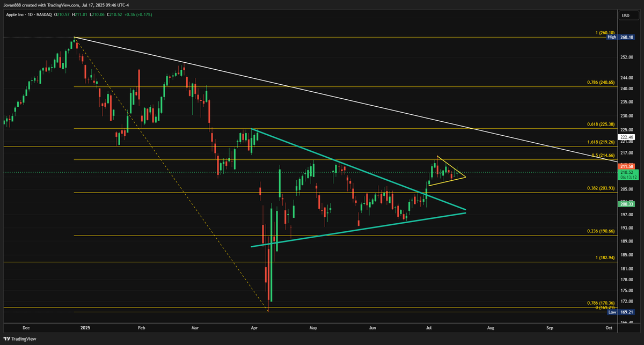Click the Jul label on the time axis
The width and height of the screenshot is (644, 345).
pos(429,327)
